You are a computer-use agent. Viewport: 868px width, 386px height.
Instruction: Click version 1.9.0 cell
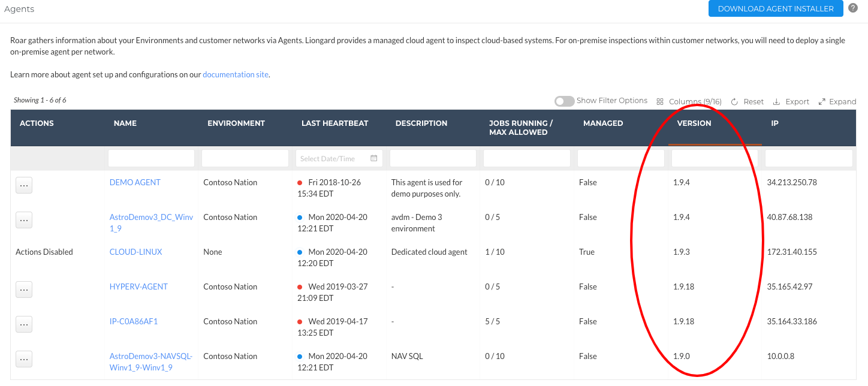682,356
